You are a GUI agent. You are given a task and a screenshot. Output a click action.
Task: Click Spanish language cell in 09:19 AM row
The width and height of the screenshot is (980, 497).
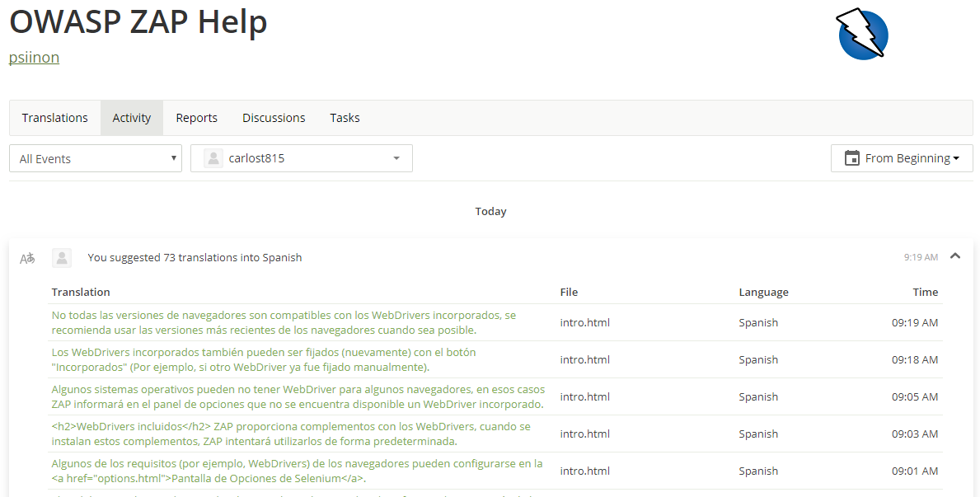click(x=758, y=322)
